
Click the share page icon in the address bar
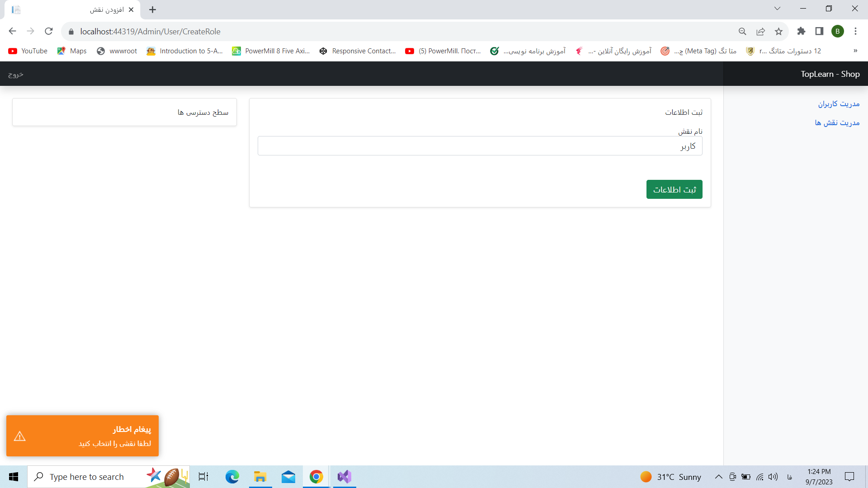(x=760, y=31)
